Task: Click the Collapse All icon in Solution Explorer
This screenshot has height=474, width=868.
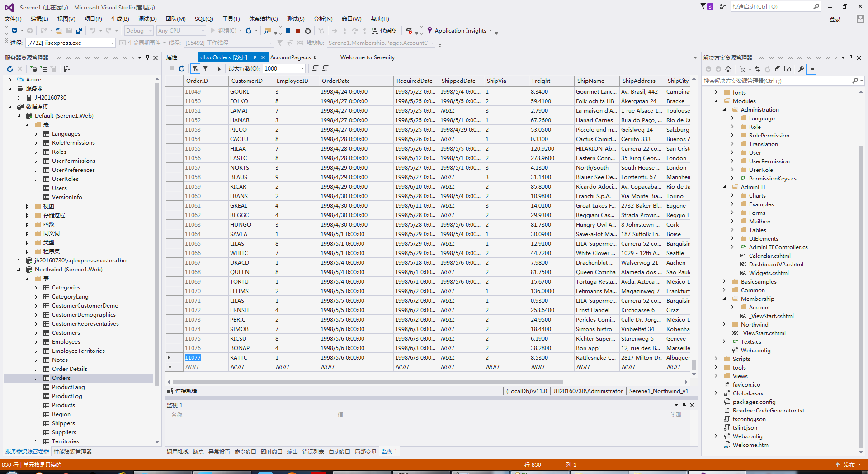Action: [778, 69]
